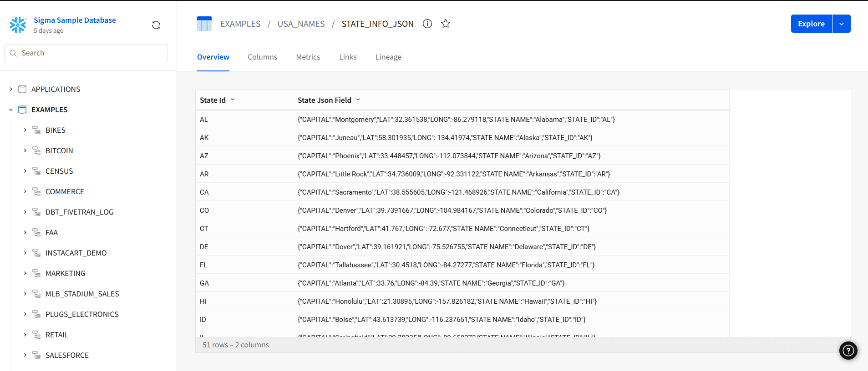
Task: Click the Explore button
Action: (x=811, y=24)
